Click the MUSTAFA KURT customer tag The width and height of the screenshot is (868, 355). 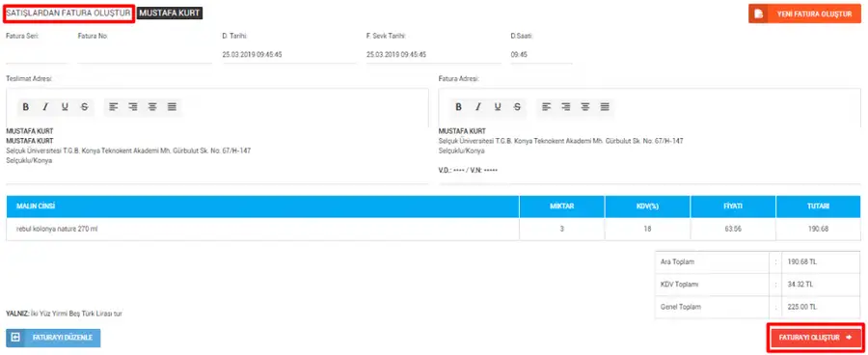point(170,13)
